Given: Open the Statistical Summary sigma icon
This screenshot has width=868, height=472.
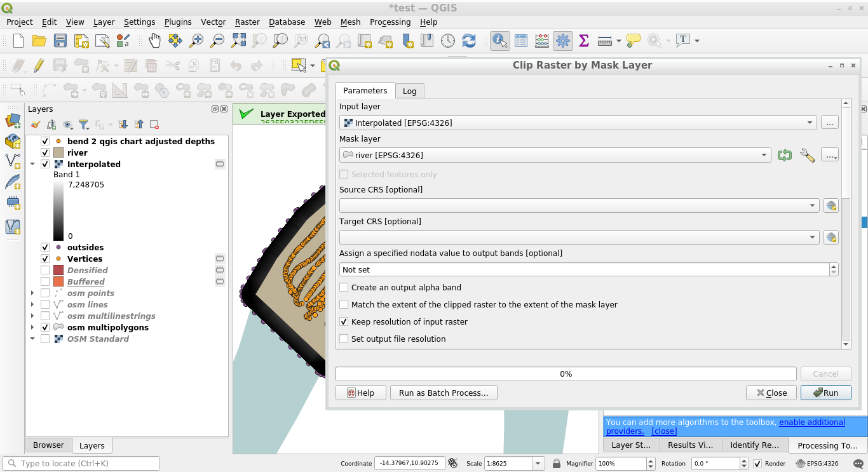Looking at the screenshot, I should click(584, 41).
